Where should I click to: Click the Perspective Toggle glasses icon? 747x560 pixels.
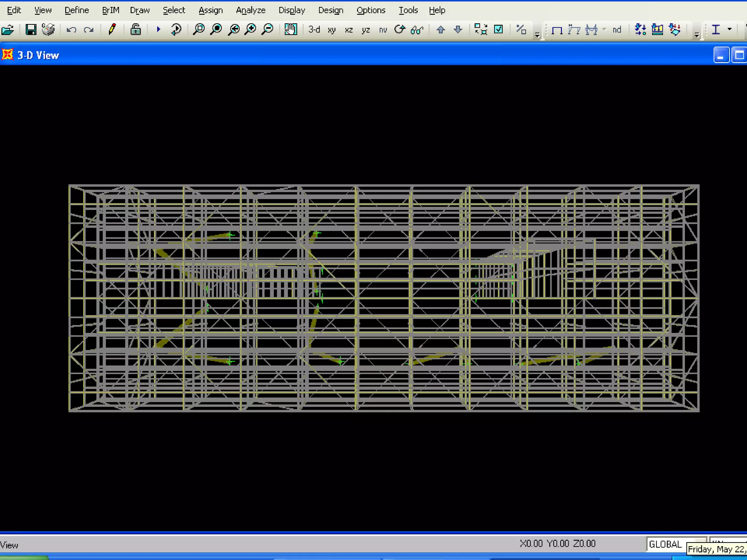pyautogui.click(x=417, y=30)
